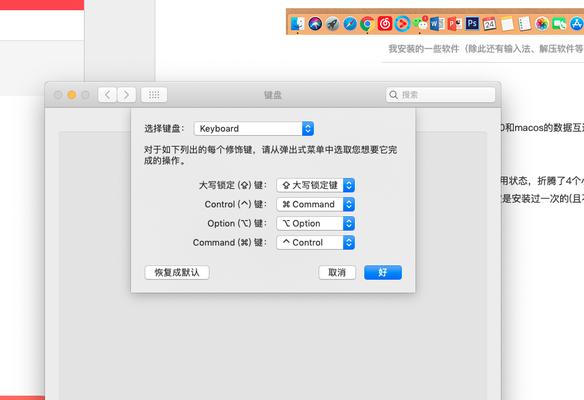The image size is (584, 400).
Task: Go back with the left chevron
Action: [x=107, y=95]
